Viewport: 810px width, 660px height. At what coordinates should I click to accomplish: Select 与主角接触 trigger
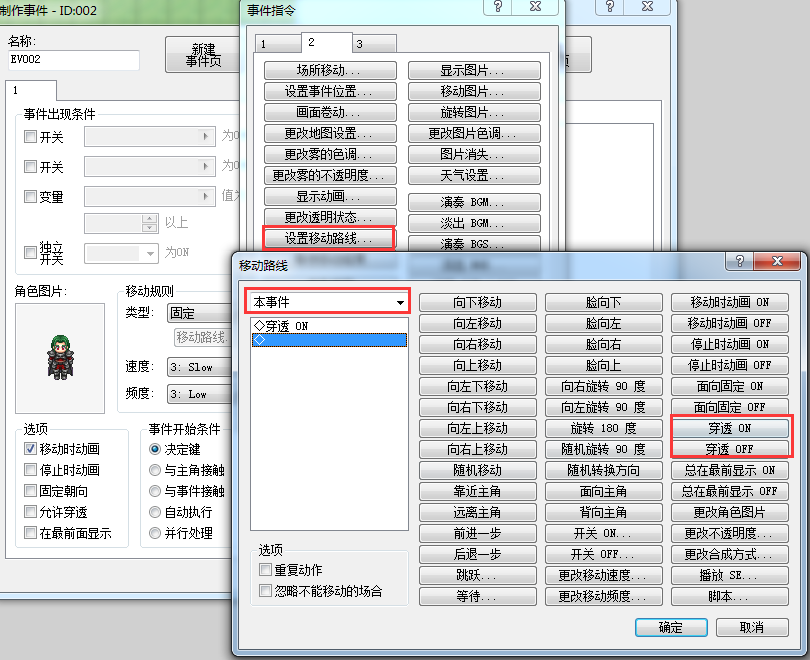coord(154,470)
